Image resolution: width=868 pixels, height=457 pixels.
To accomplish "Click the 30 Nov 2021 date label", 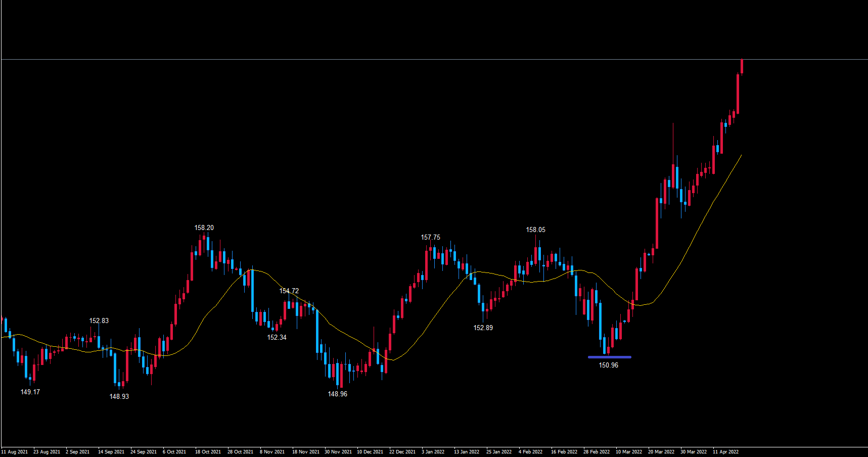I will [338, 452].
